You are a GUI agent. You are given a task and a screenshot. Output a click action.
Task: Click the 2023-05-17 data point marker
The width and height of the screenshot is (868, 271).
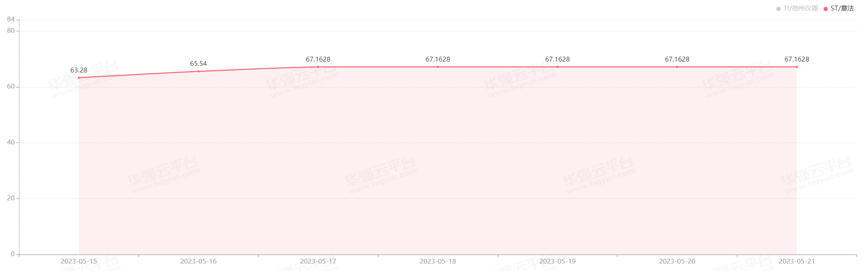click(x=318, y=67)
